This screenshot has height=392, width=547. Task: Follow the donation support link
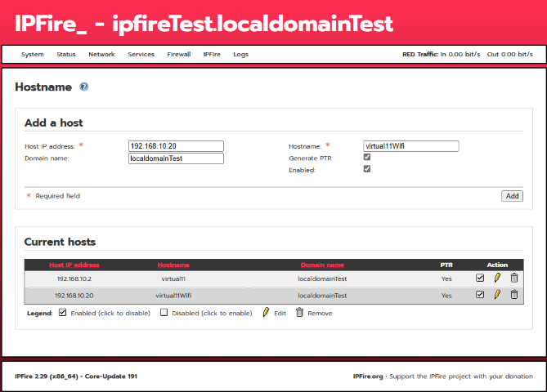tap(461, 376)
